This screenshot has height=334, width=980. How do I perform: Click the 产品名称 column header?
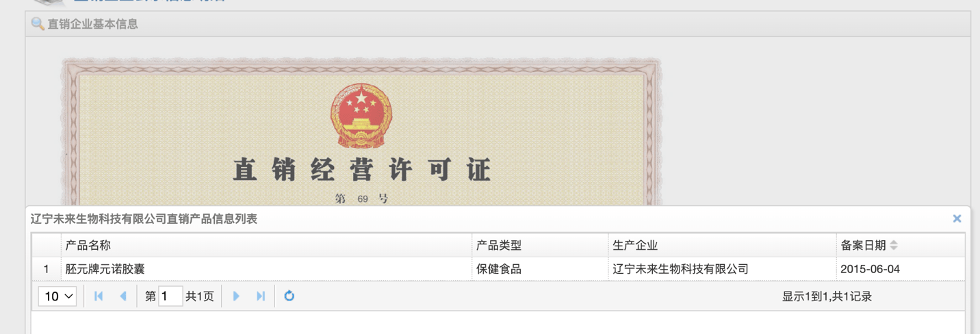pyautogui.click(x=267, y=245)
